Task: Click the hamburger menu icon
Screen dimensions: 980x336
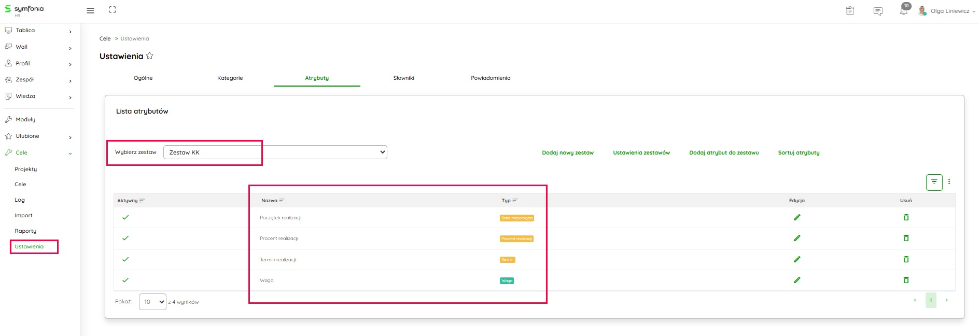Action: click(x=90, y=11)
